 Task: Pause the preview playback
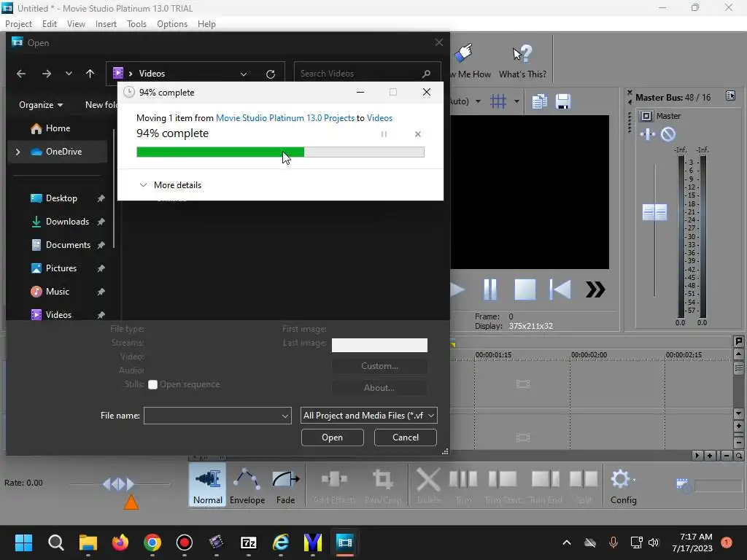pos(489,289)
